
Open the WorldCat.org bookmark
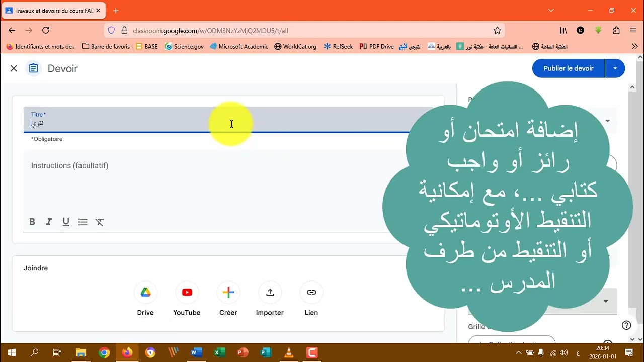pos(295,46)
